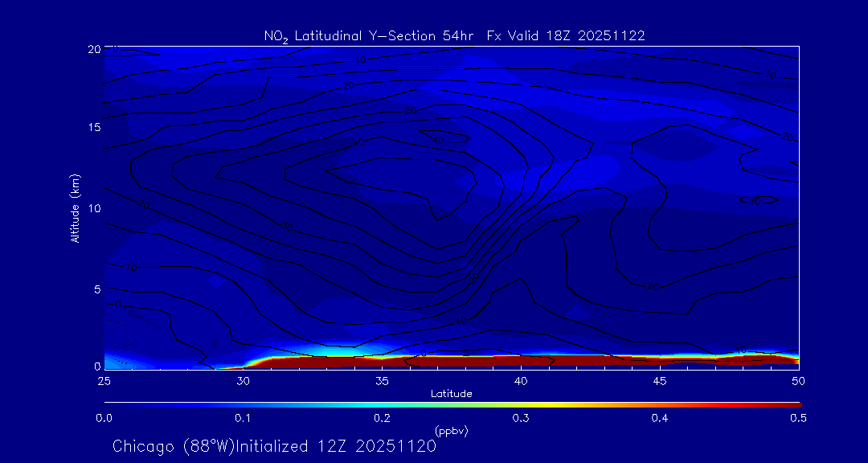
Task: Click the x-axis tick label "30"
Action: [243, 381]
